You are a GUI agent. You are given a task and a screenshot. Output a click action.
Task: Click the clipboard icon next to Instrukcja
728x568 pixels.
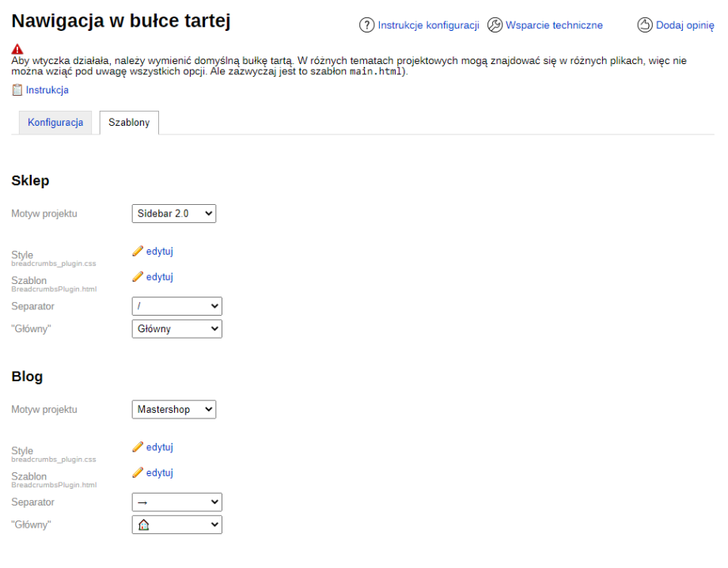point(17,90)
